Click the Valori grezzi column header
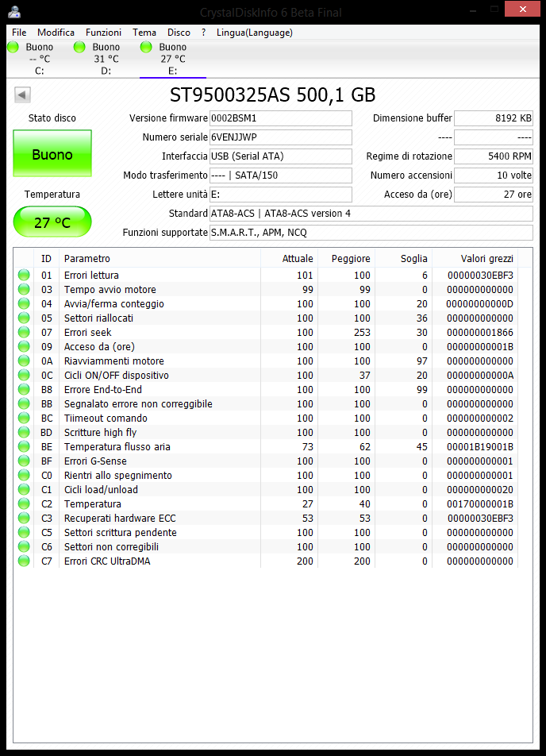 (x=475, y=258)
